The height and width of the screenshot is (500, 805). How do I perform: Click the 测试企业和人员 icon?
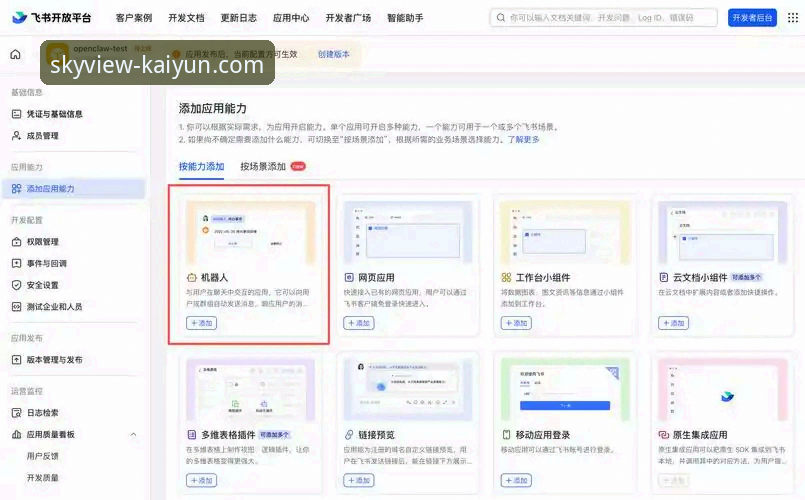pos(16,306)
